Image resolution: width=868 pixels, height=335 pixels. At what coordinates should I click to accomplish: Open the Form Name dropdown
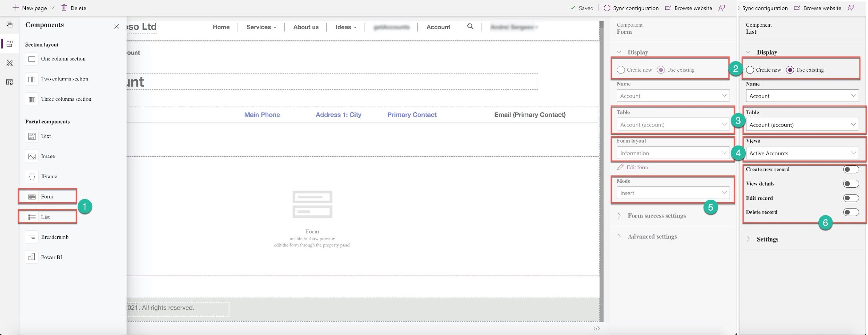click(x=673, y=96)
